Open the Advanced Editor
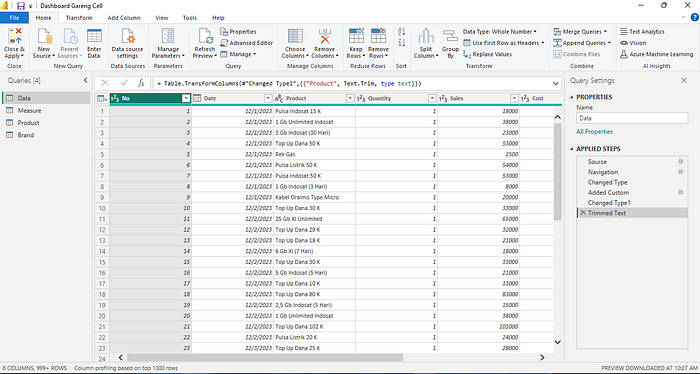The height and width of the screenshot is (374, 700). click(x=246, y=43)
